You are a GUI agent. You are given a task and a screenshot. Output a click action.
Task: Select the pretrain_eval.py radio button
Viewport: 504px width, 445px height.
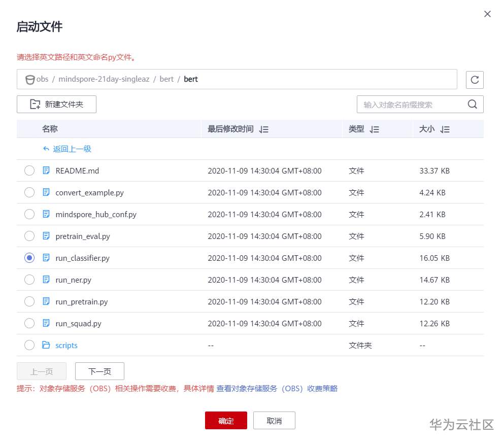[x=29, y=236]
